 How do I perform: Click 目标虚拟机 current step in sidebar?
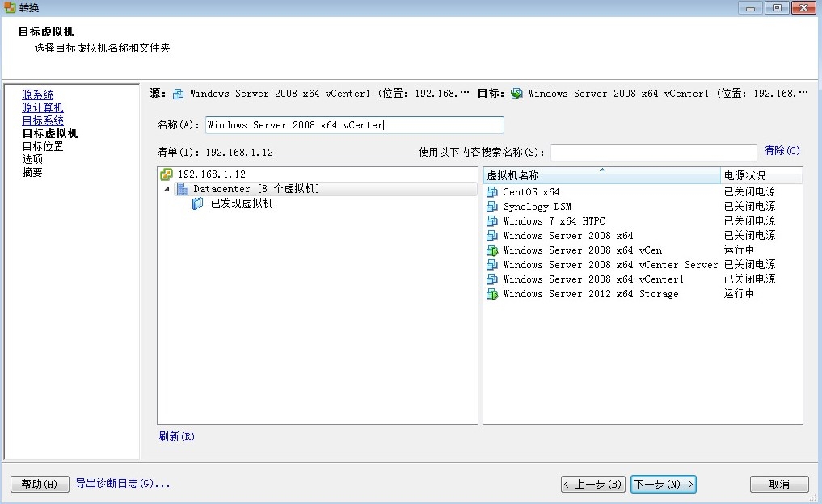(x=50, y=133)
